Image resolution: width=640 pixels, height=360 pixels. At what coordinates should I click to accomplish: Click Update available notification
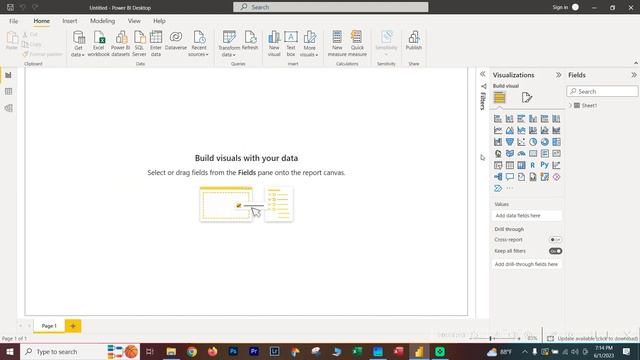coord(593,338)
